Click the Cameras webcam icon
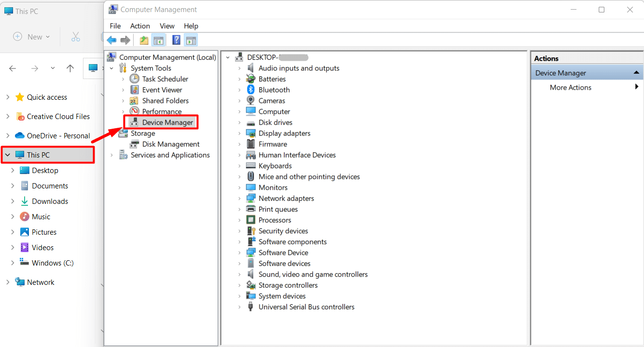Image resolution: width=644 pixels, height=347 pixels. (250, 101)
